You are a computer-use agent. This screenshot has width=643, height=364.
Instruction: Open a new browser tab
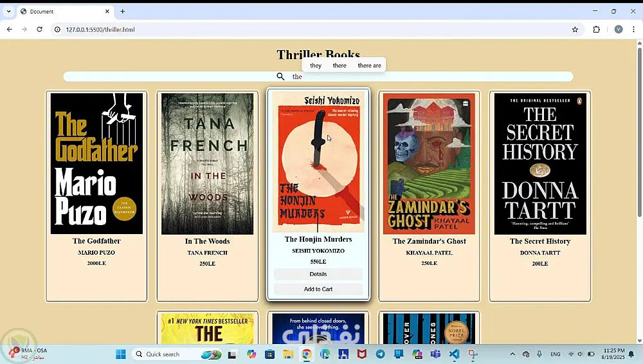tap(123, 12)
